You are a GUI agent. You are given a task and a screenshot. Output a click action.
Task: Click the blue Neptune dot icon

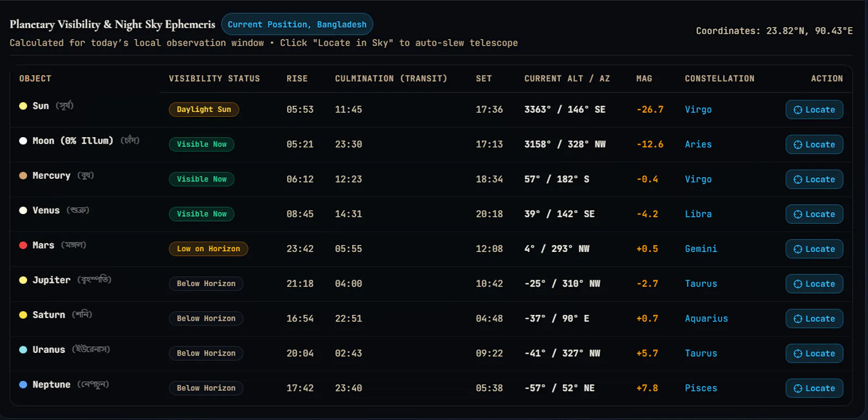(x=23, y=385)
